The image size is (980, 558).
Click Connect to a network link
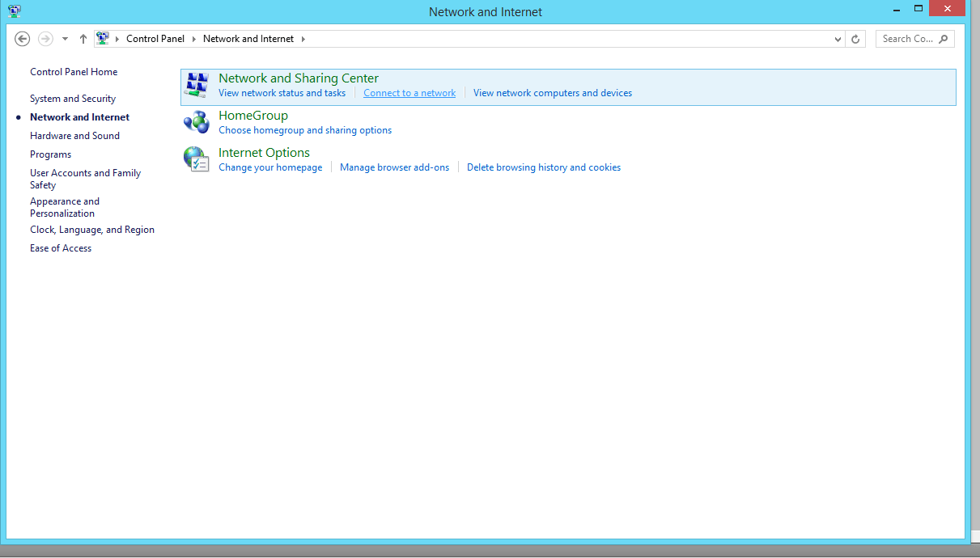coord(409,93)
